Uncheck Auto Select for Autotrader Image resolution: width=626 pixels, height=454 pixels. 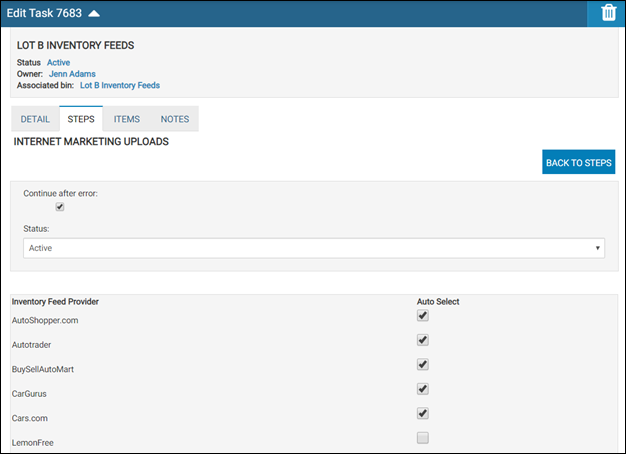[x=423, y=340]
